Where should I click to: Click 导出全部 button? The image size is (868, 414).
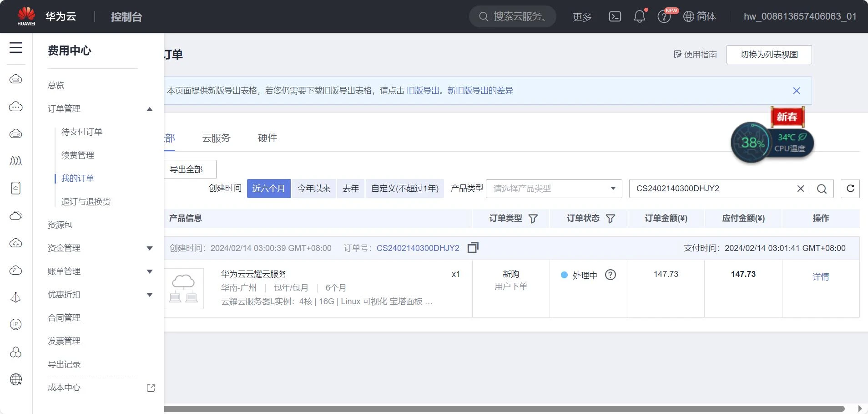click(190, 169)
